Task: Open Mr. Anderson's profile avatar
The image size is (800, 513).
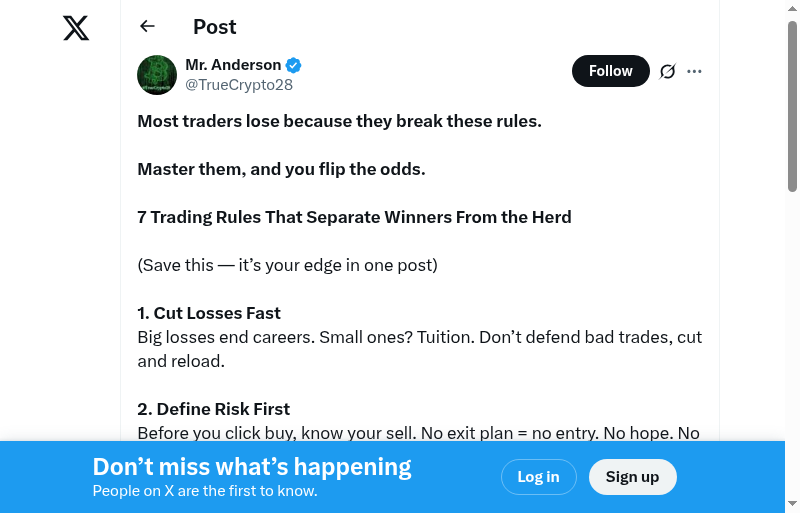Action: [157, 75]
